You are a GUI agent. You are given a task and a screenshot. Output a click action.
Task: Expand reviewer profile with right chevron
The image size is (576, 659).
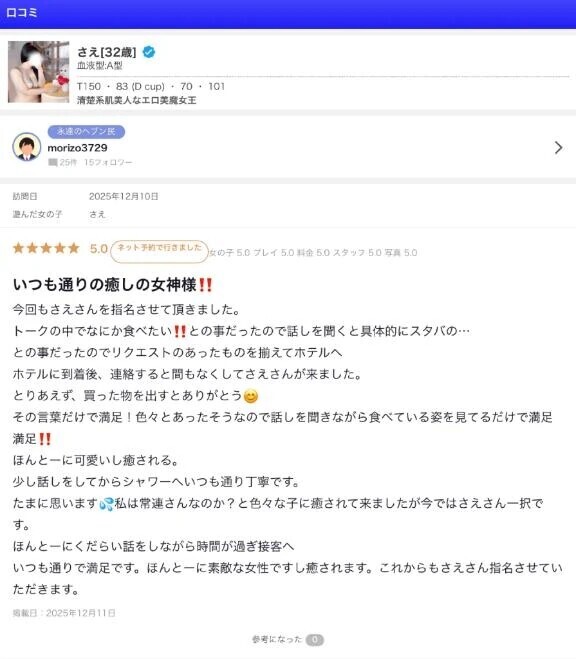click(x=558, y=148)
